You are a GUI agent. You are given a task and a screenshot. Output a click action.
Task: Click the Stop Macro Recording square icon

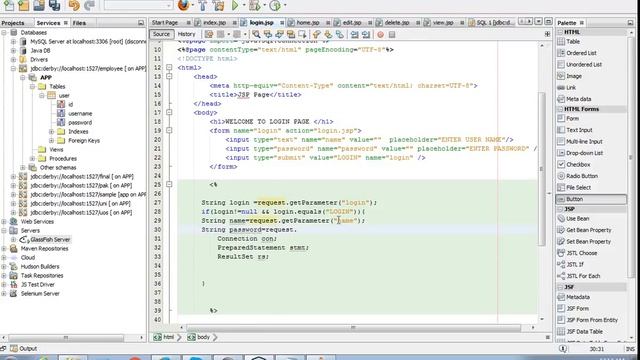click(x=392, y=34)
